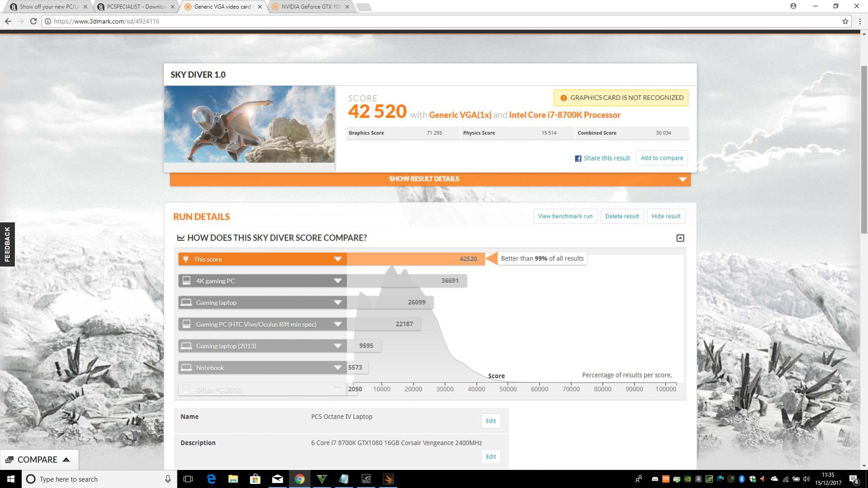Open Wi-Fi network tray icon

(x=785, y=479)
